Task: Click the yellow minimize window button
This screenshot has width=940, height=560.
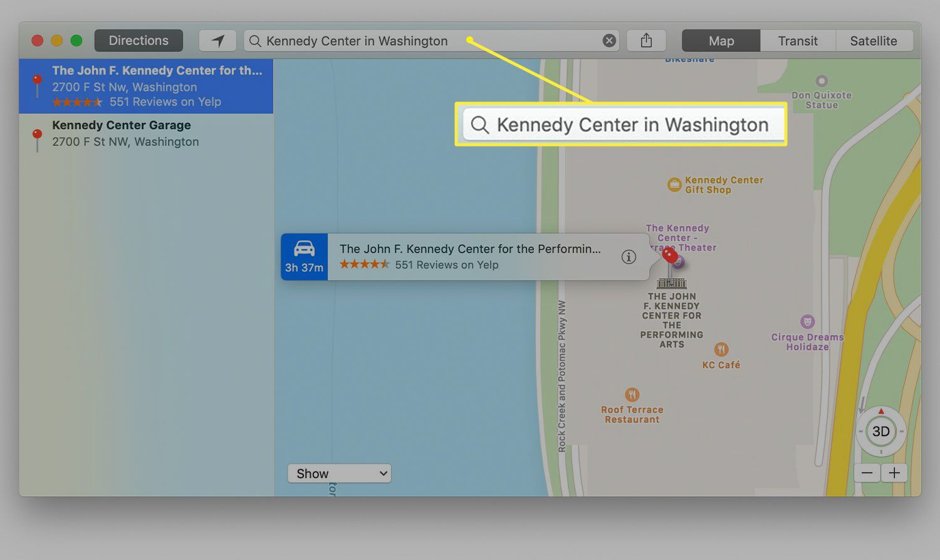Action: click(56, 41)
